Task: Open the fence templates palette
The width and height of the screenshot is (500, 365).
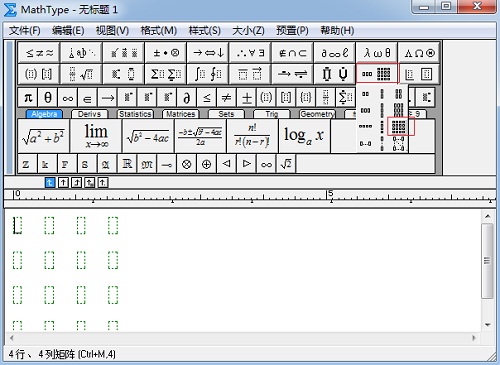Action: point(39,74)
